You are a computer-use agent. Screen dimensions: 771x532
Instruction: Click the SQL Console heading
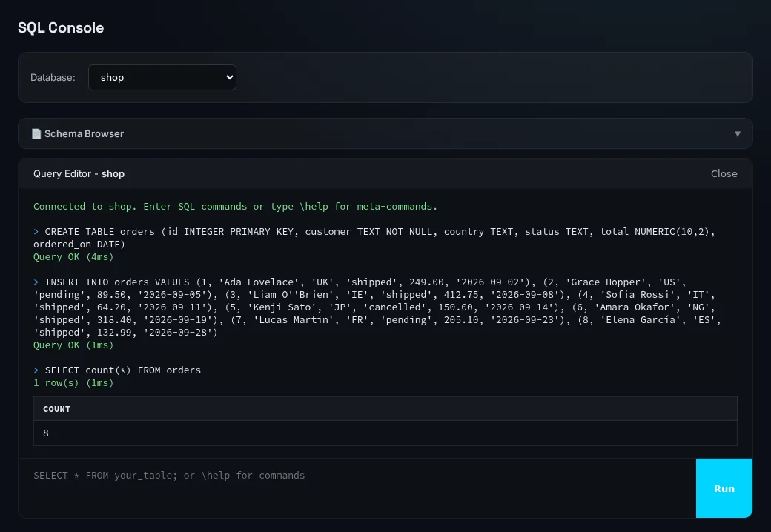pyautogui.click(x=61, y=27)
